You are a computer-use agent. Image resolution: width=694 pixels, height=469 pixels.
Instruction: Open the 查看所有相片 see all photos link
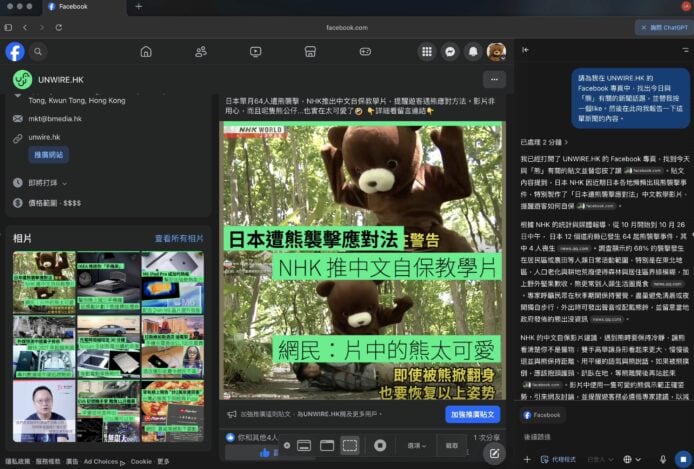coord(179,239)
